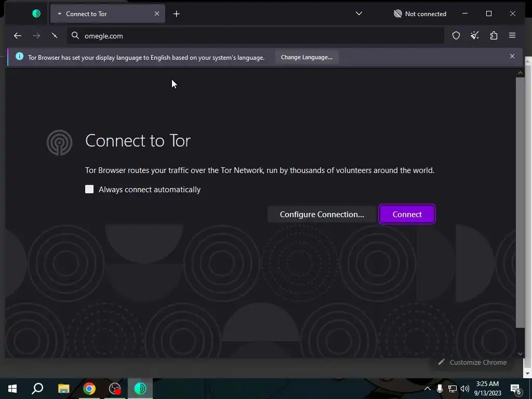Open the Windows Start menu
The height and width of the screenshot is (399, 532).
tap(12, 389)
